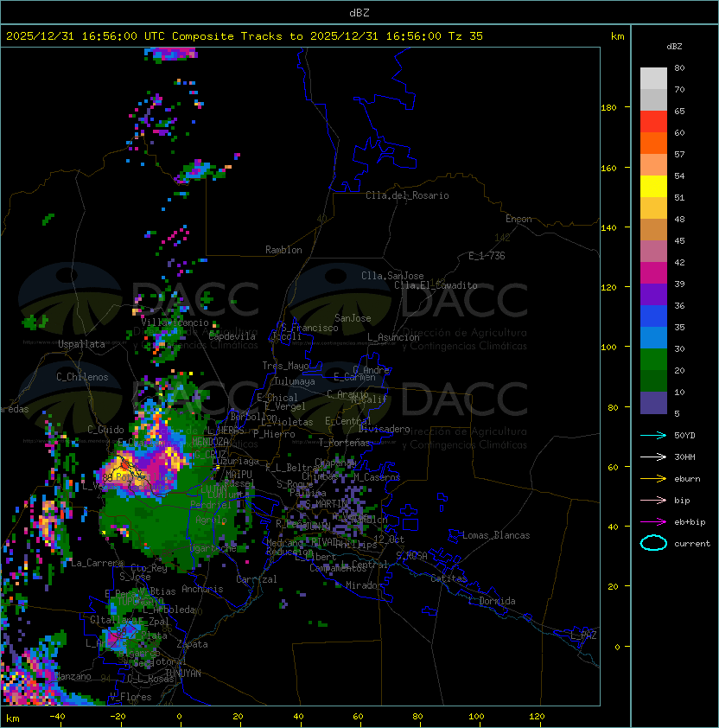Click the 'Tz 35' threshold value in header

click(x=466, y=36)
